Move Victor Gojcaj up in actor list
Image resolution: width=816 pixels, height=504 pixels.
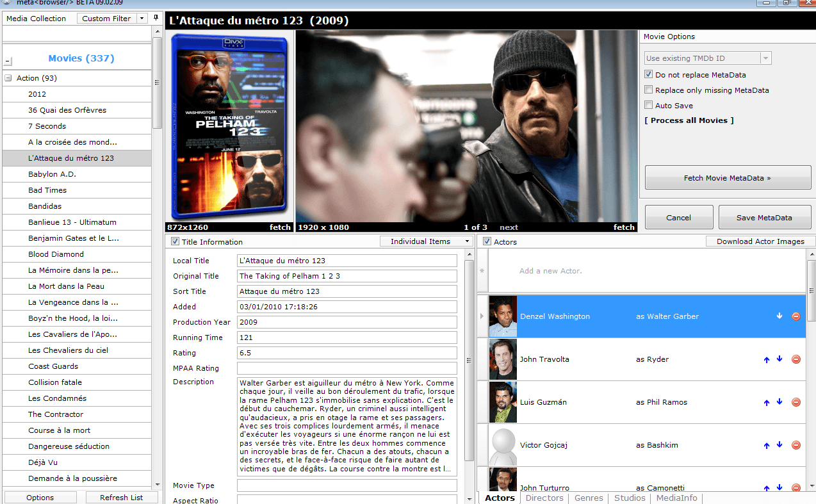767,446
